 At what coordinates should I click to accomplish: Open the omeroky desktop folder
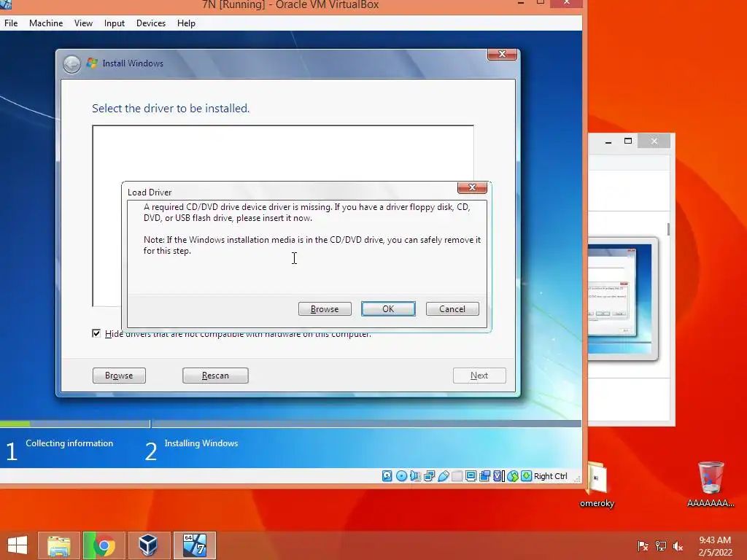tap(597, 484)
